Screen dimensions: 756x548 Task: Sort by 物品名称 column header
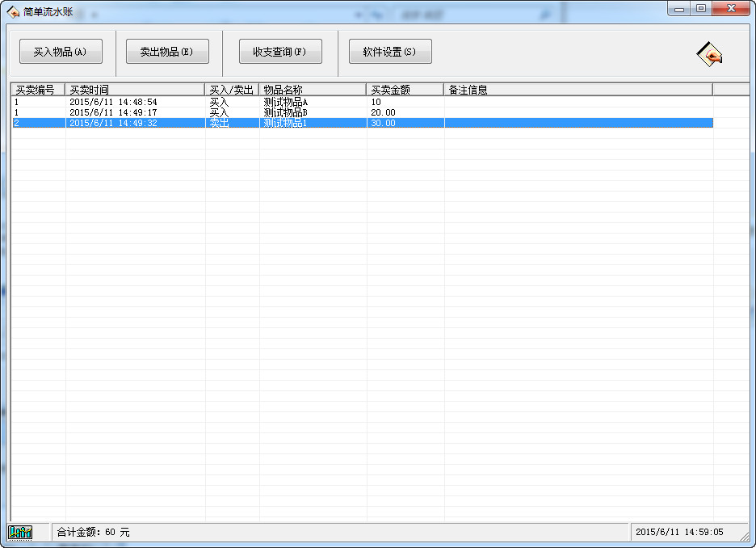tap(313, 90)
